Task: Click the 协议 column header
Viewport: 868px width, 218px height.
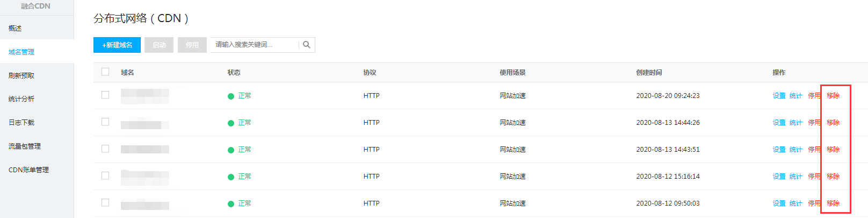Action: point(370,73)
